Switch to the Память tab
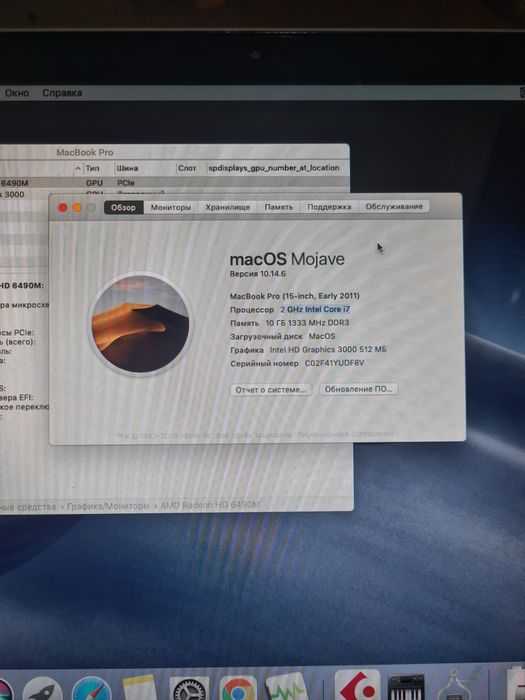This screenshot has width=525, height=700. click(279, 207)
